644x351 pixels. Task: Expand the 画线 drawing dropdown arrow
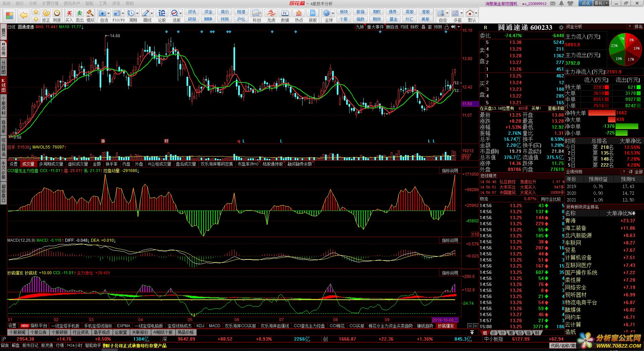(x=152, y=13)
